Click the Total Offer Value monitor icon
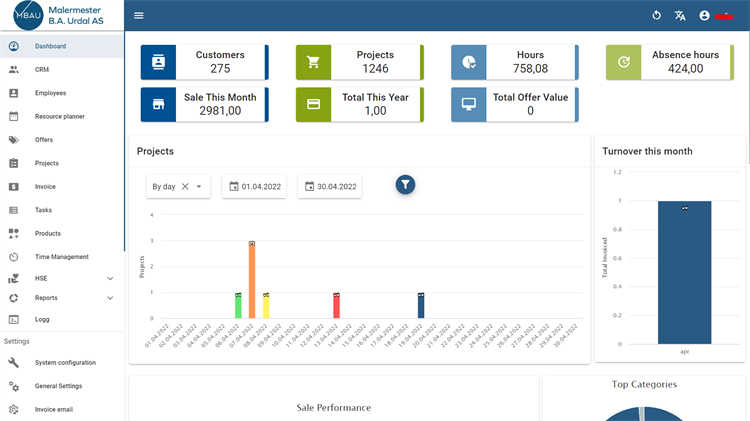750x421 pixels. pyautogui.click(x=469, y=104)
